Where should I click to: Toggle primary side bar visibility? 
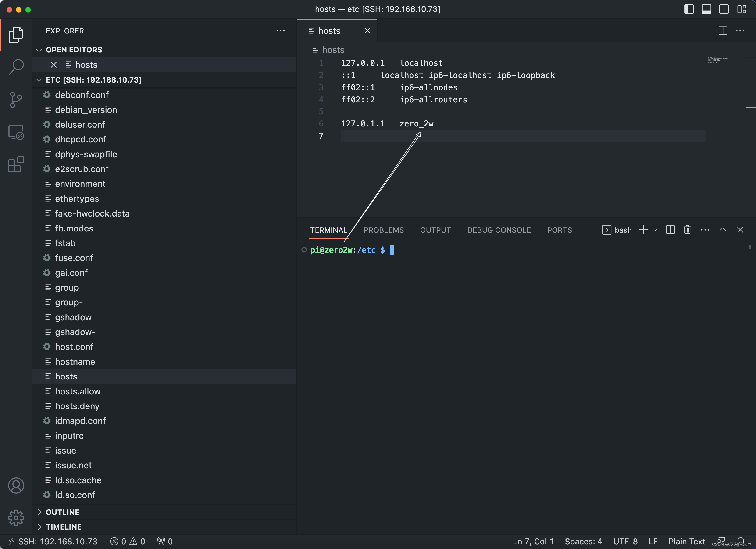click(x=689, y=9)
